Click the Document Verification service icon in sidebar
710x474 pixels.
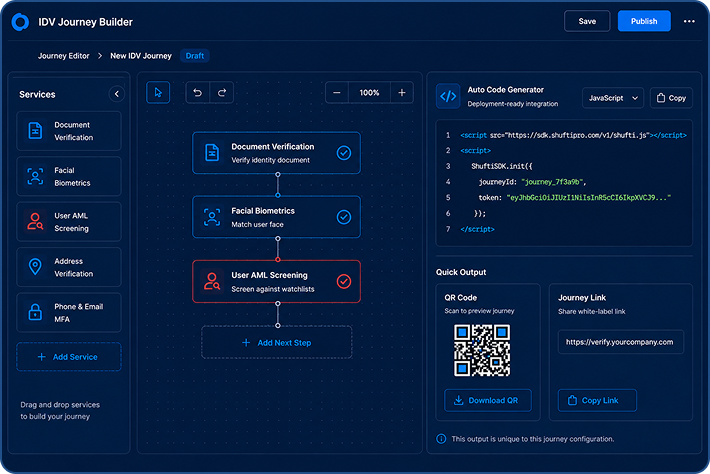coord(35,131)
